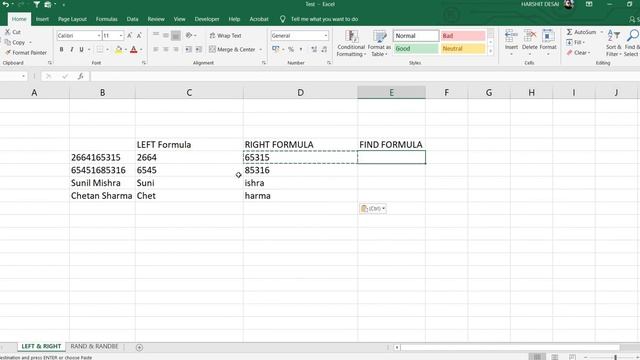Click Merge & Center button

(x=232, y=49)
